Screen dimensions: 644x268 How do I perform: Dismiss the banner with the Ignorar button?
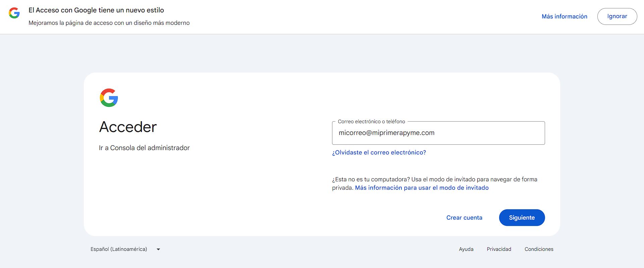(617, 16)
